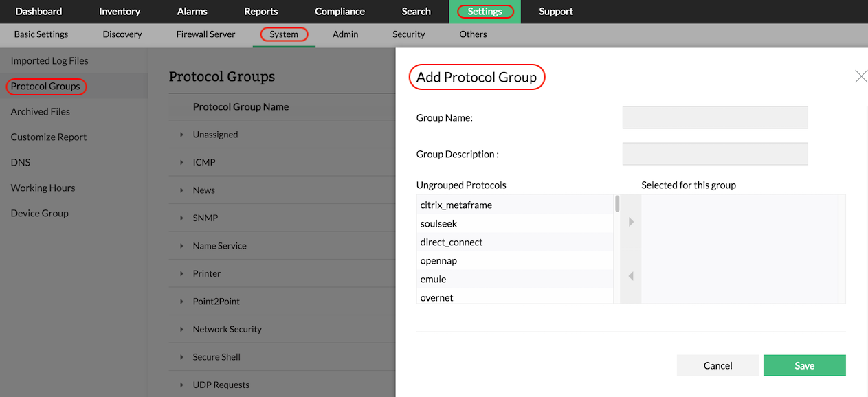Switch to the Compliance tab
The width and height of the screenshot is (868, 397).
[x=340, y=11]
